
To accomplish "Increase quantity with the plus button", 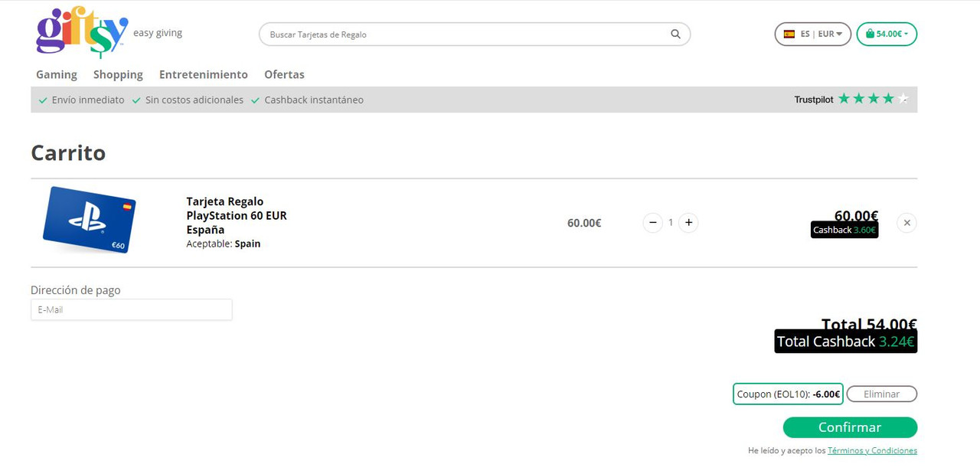I will tap(688, 223).
